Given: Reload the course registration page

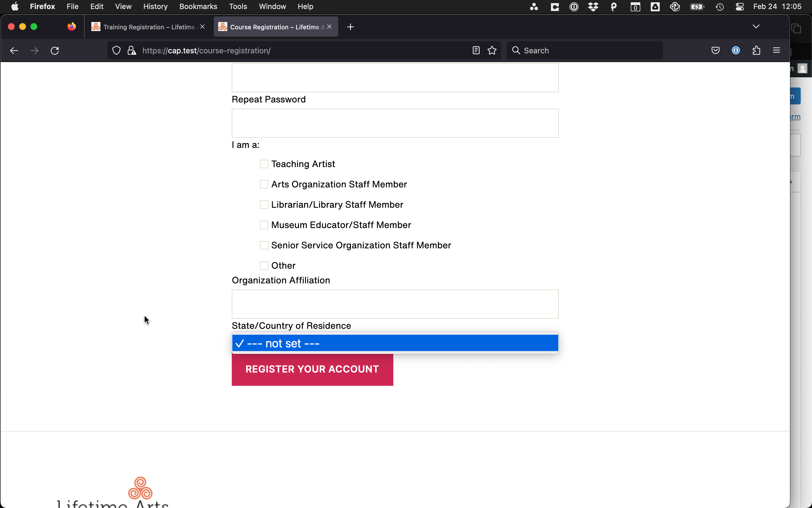Looking at the screenshot, I should coord(55,51).
